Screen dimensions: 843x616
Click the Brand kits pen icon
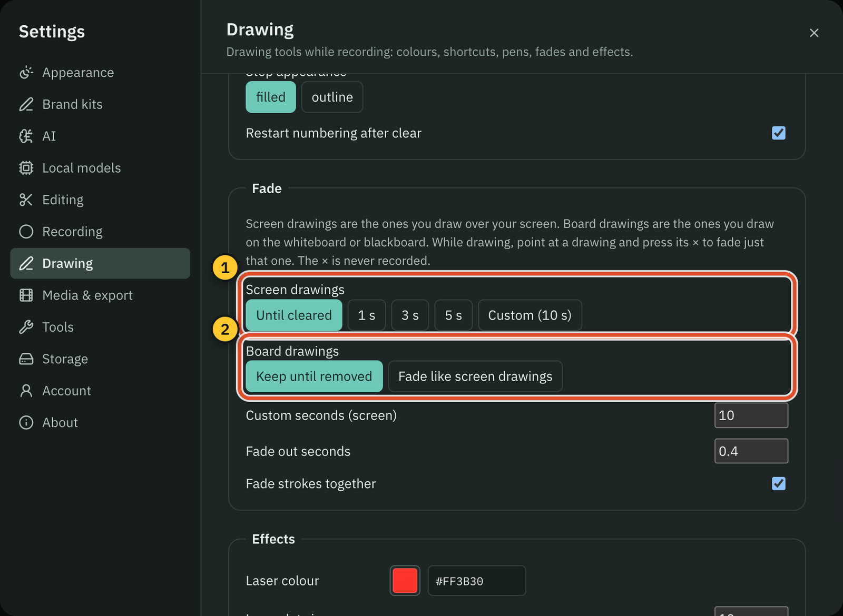[x=26, y=104]
